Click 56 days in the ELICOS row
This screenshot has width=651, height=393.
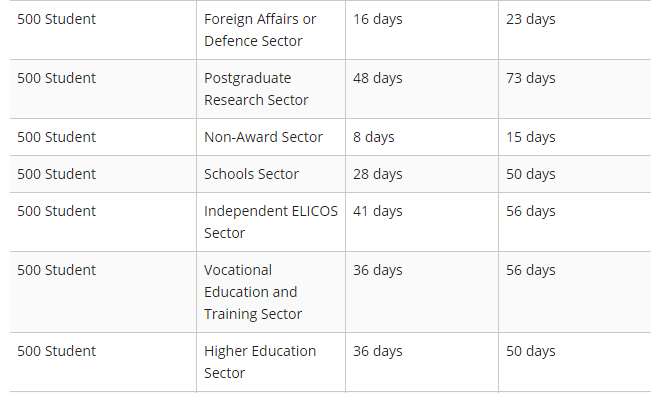pyautogui.click(x=531, y=211)
